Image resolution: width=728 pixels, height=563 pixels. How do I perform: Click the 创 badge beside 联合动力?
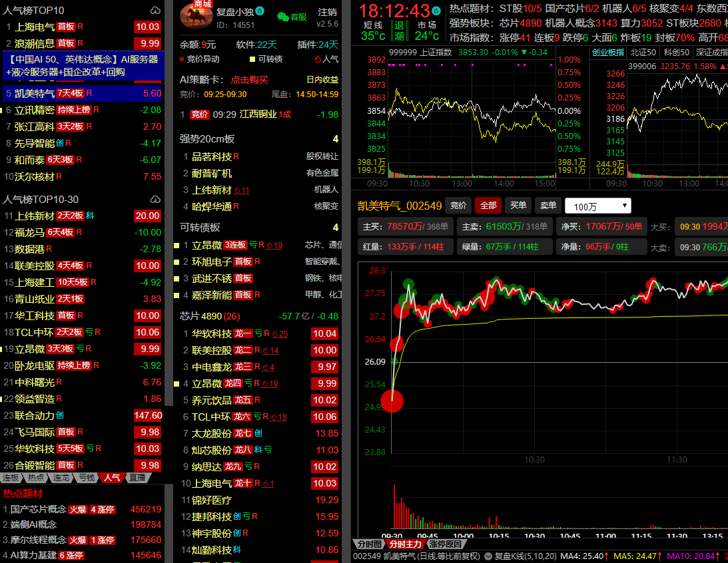point(60,415)
